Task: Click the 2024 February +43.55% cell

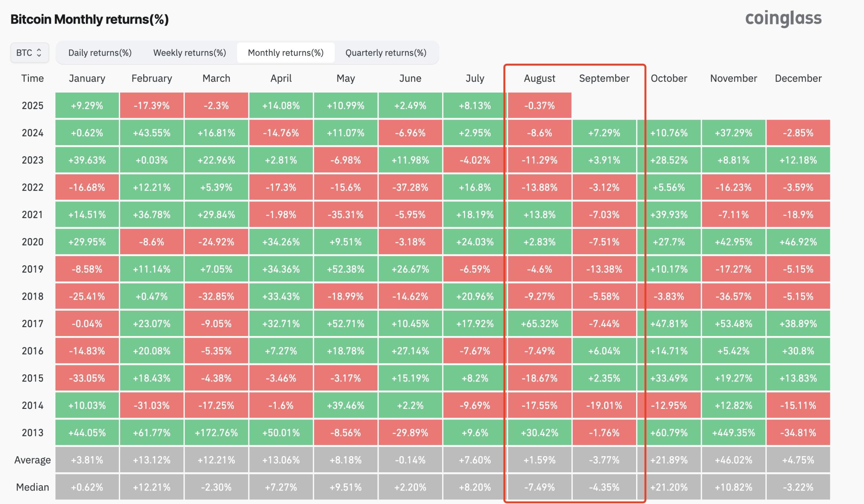Action: pos(151,133)
